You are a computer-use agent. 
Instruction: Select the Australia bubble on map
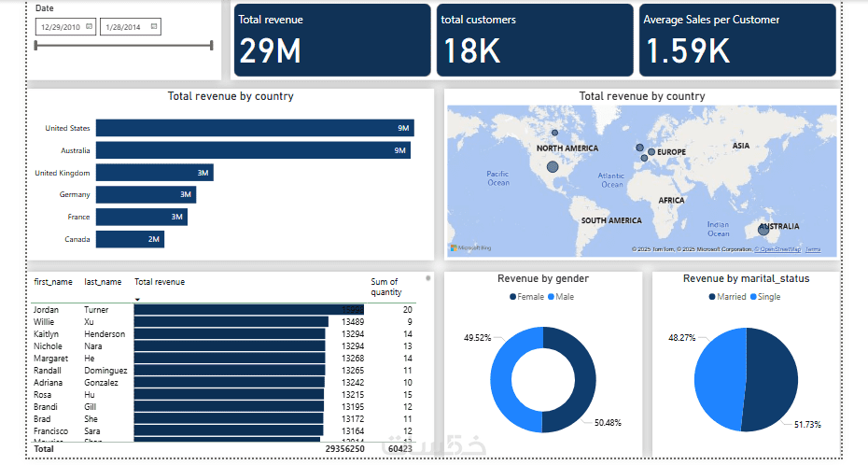pyautogui.click(x=763, y=230)
